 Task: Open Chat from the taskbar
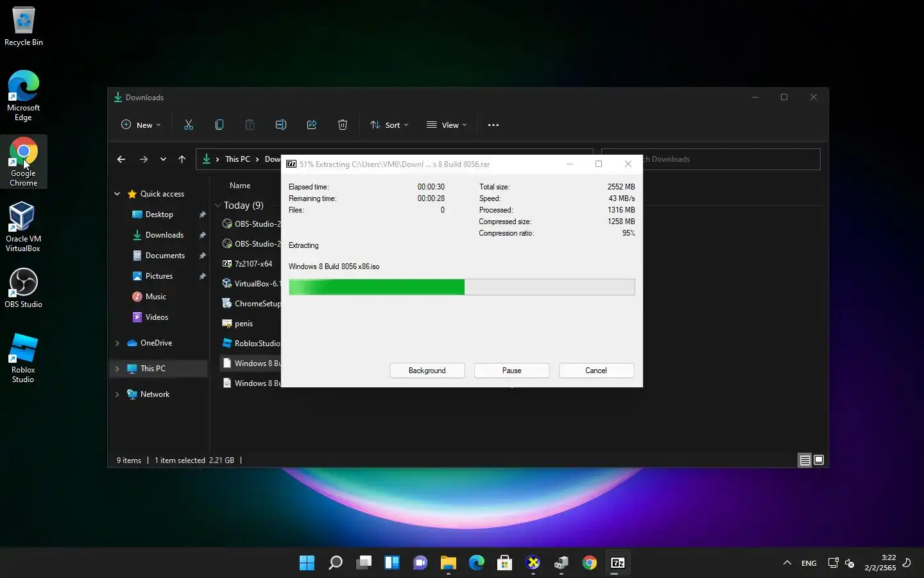tap(420, 563)
